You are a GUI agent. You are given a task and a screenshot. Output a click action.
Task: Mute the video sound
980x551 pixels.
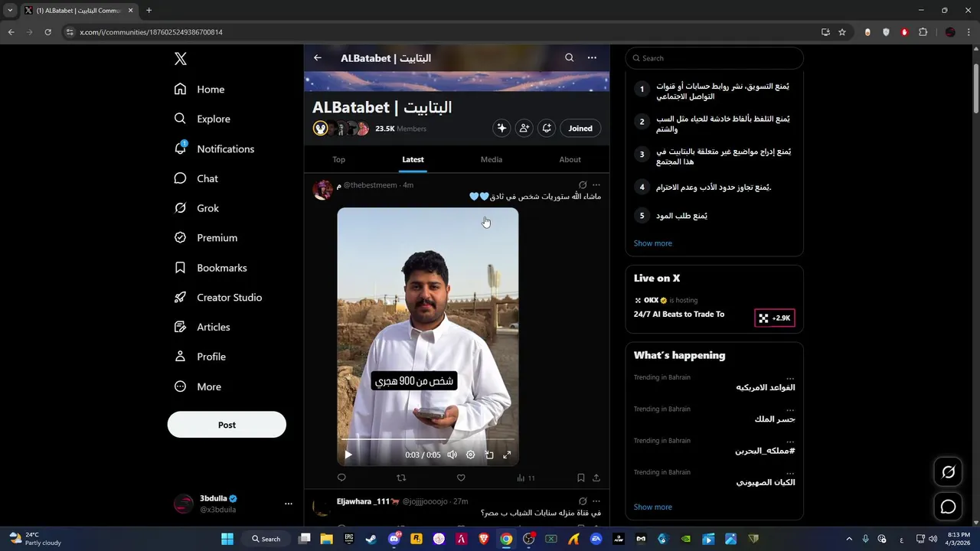[452, 455]
